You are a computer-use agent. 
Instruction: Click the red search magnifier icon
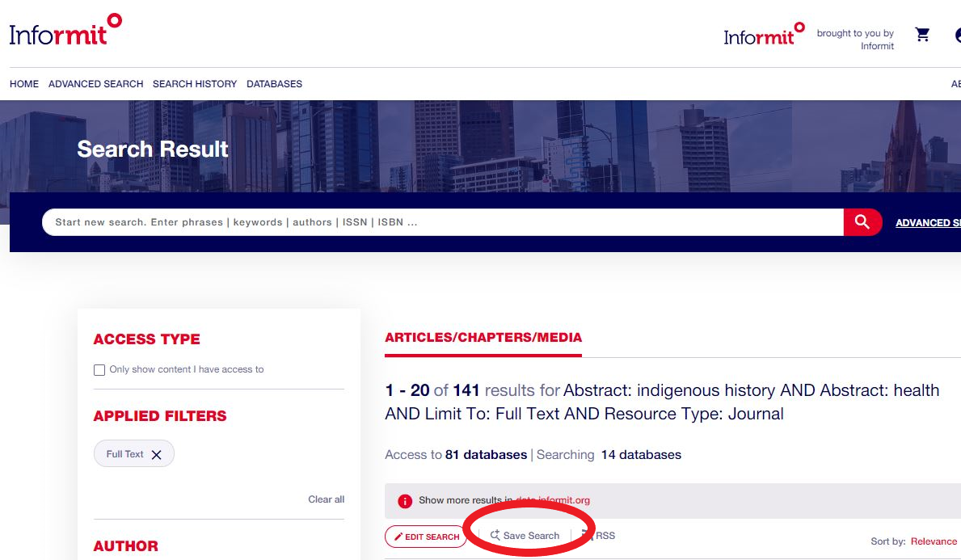point(862,221)
